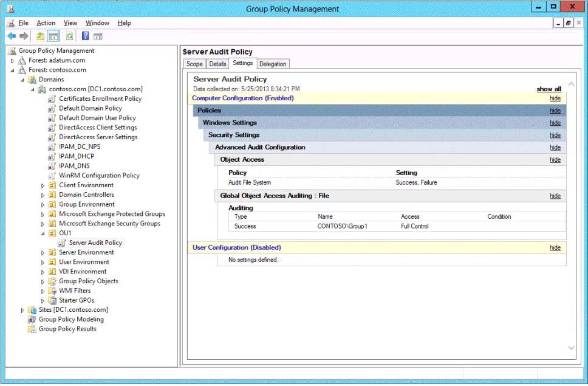Click the 'show all' link in report
The width and height of the screenshot is (588, 386).
pyautogui.click(x=549, y=89)
